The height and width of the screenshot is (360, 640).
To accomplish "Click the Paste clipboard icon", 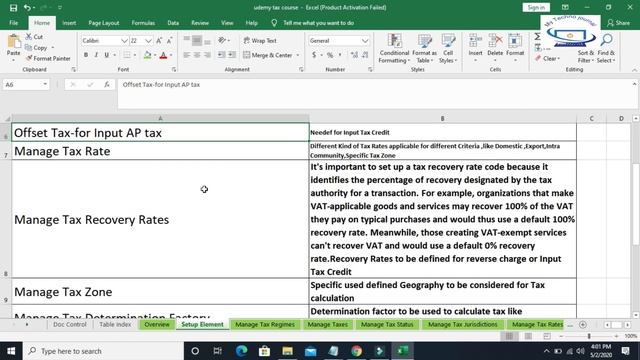I will (13, 42).
